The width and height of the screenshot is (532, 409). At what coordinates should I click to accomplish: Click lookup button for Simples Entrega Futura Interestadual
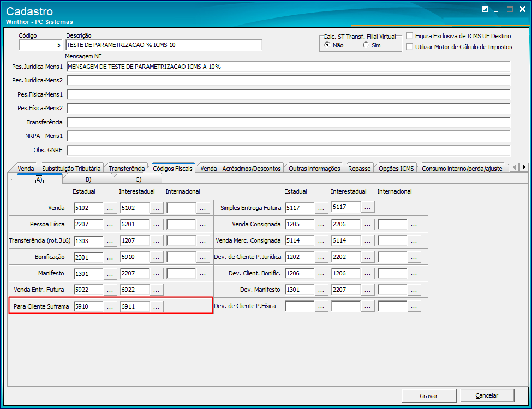point(368,208)
